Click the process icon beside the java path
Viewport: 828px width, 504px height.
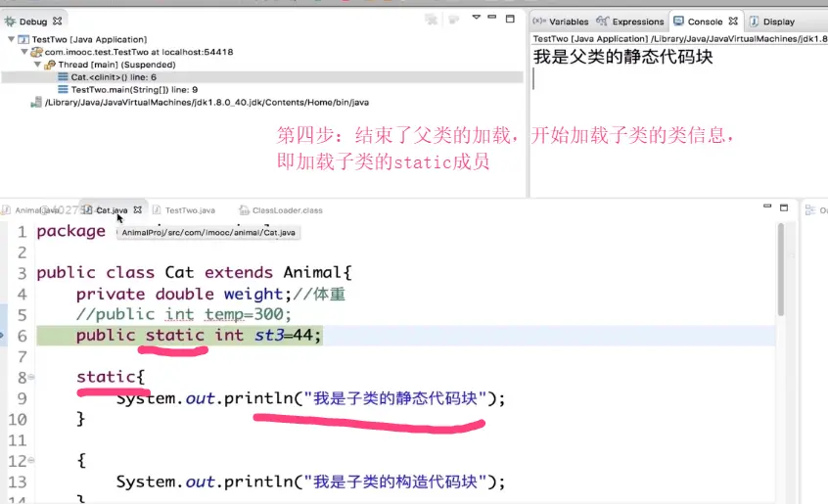36,103
